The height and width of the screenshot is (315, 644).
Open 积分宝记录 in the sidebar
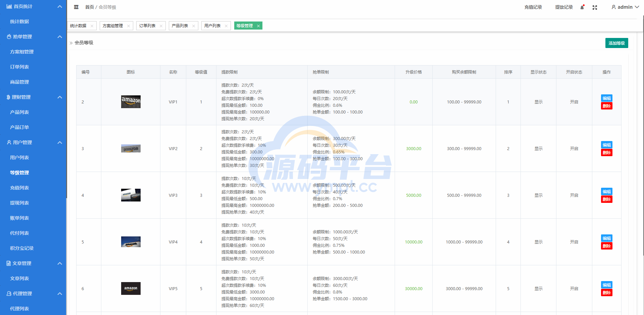pyautogui.click(x=22, y=248)
